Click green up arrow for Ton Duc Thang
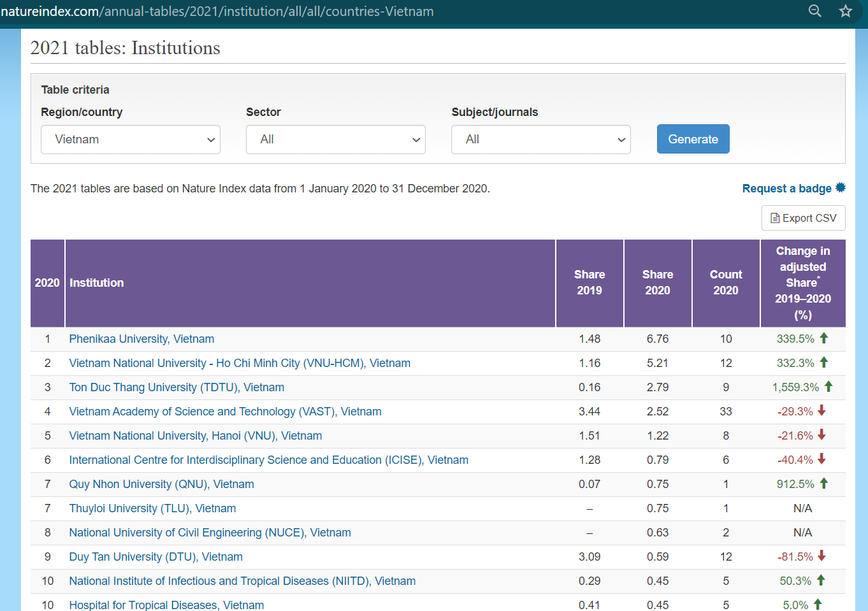 828,386
